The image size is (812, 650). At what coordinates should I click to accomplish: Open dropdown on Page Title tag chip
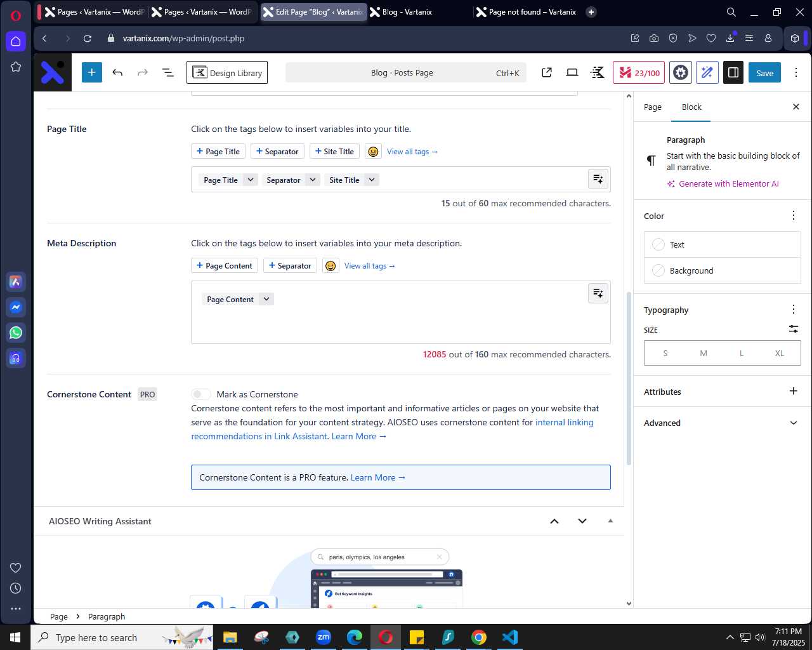(251, 180)
